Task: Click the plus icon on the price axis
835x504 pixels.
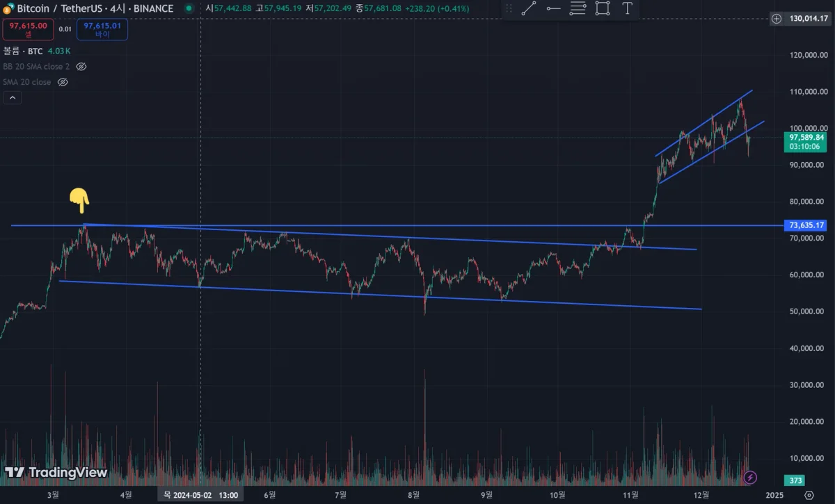Action: pyautogui.click(x=777, y=19)
